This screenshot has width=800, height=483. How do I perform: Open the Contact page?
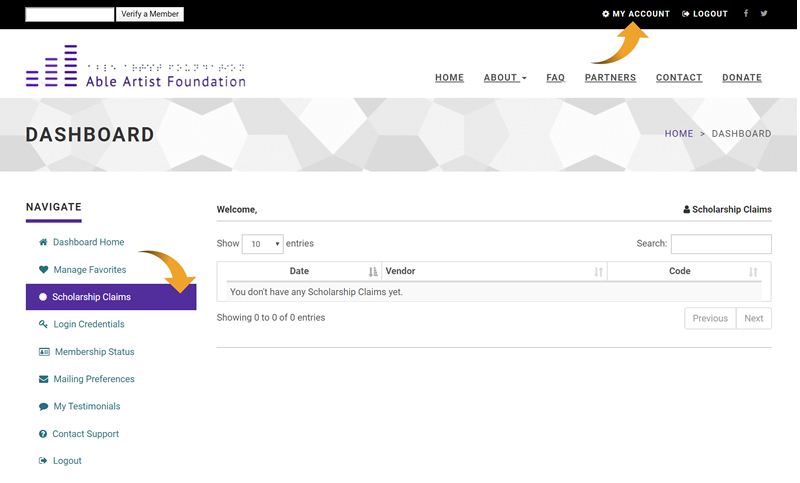679,78
